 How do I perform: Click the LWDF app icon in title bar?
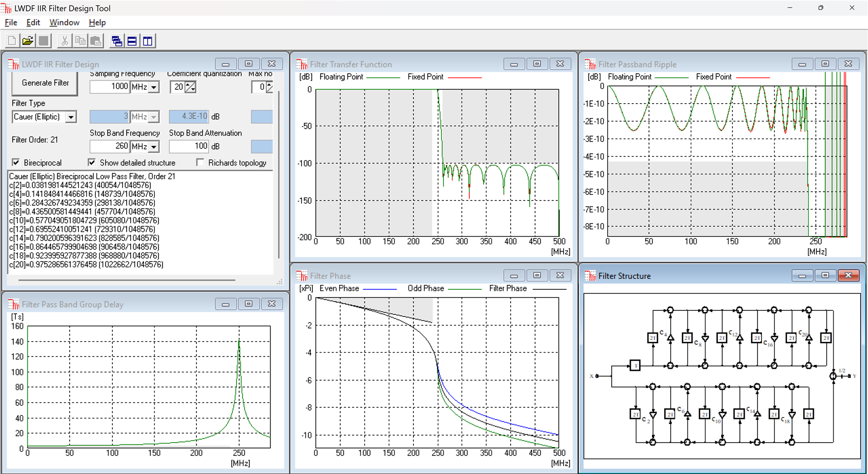click(7, 8)
